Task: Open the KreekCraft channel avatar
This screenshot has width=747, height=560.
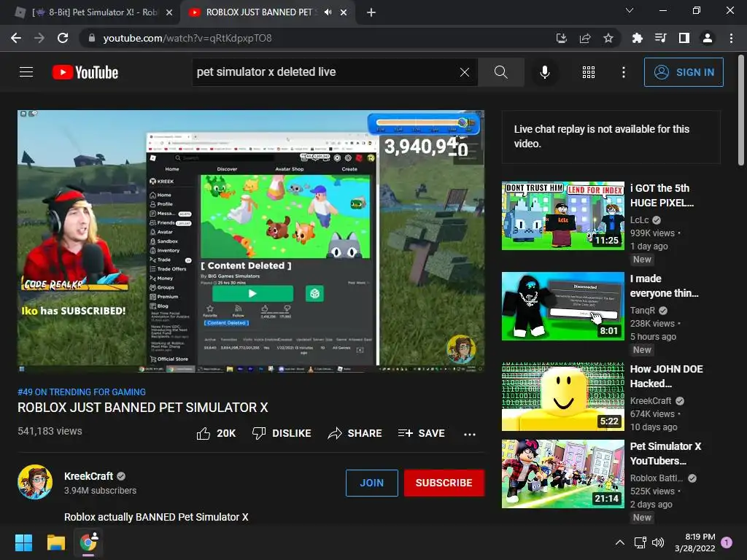Action: point(35,482)
